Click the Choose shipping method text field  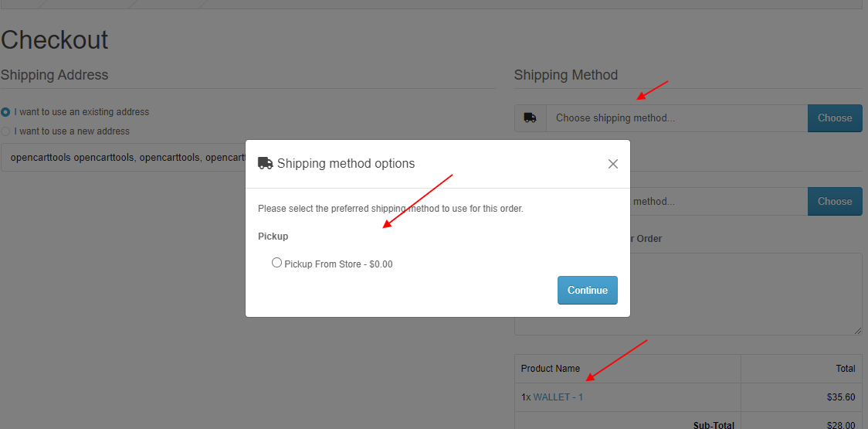coord(677,118)
